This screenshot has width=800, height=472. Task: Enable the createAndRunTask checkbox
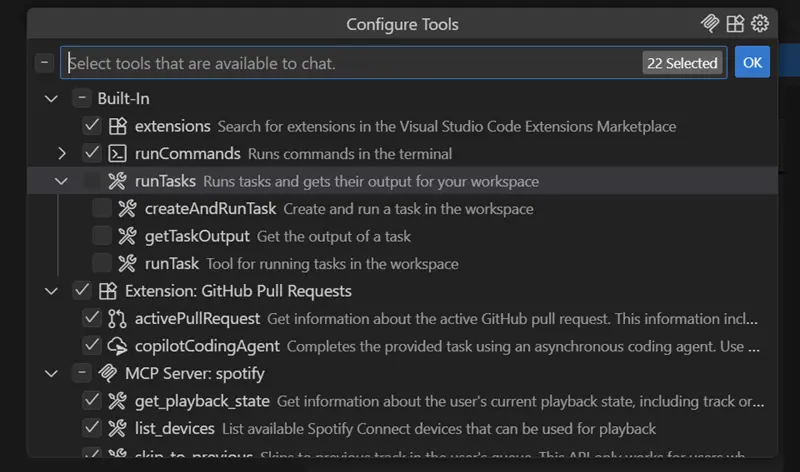click(102, 209)
